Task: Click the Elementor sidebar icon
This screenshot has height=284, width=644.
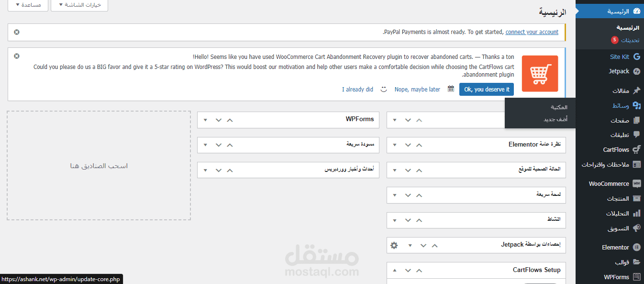Action: point(636,247)
